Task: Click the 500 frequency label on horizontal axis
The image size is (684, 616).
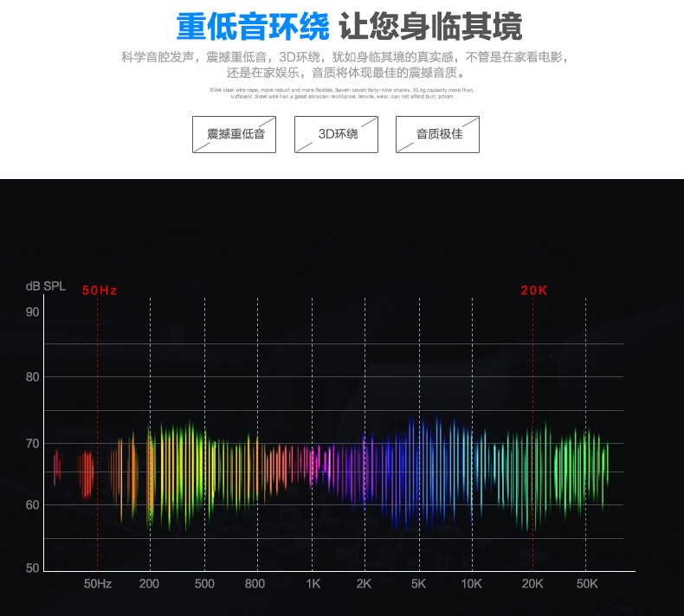Action: 203,584
